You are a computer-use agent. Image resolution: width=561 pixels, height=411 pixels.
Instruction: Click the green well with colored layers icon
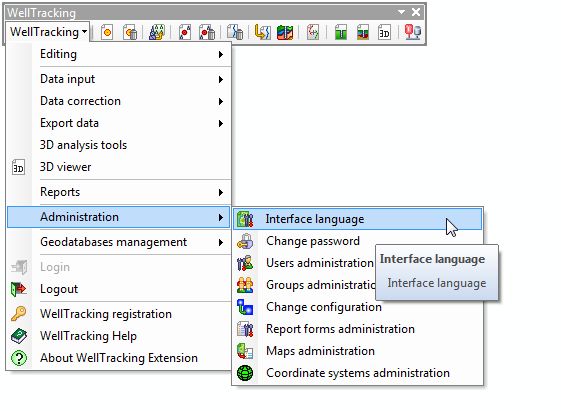tap(362, 33)
